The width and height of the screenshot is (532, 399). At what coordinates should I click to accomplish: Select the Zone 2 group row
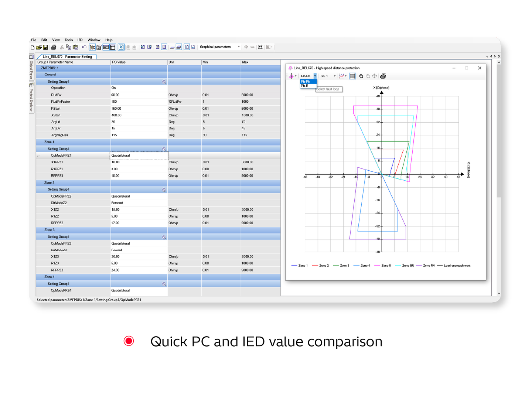tap(158, 183)
